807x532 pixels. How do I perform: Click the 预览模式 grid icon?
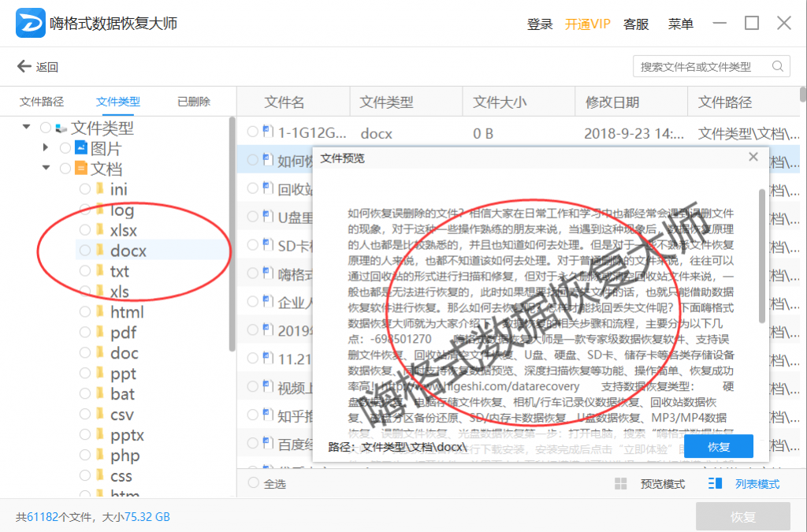[x=621, y=484]
